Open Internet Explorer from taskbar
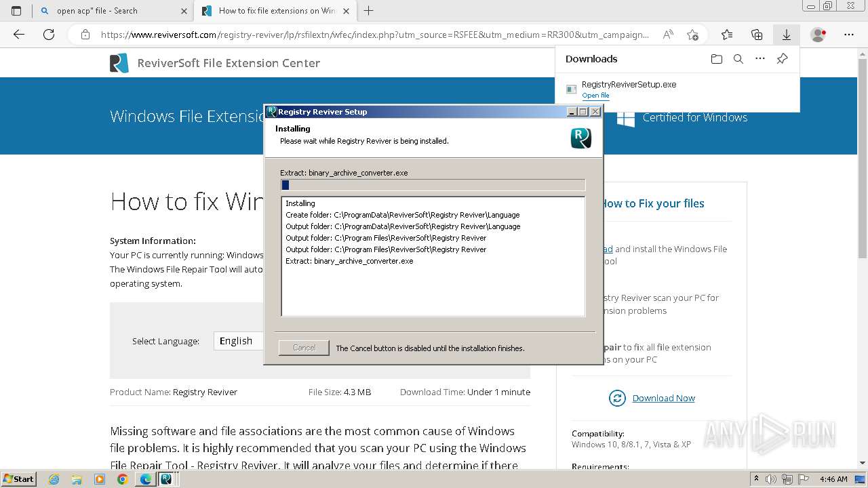868x488 pixels. 54,479
